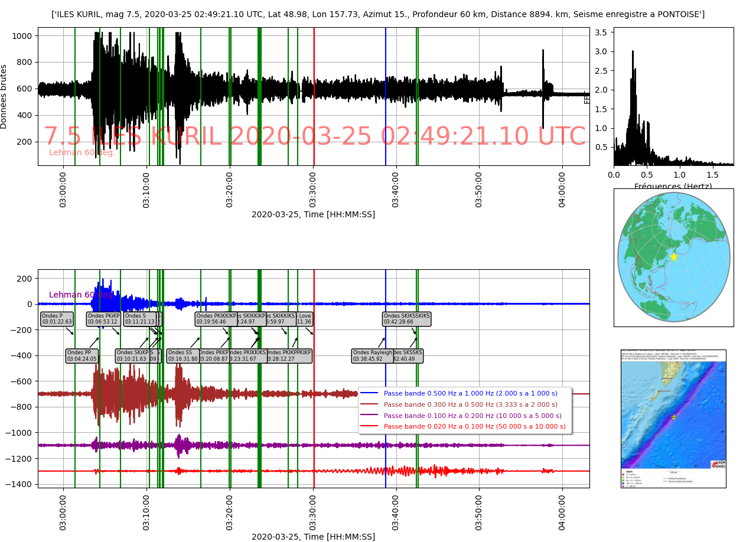Click the FFT frequency spectrum plot
The width and height of the screenshot is (756, 542).
[673, 96]
